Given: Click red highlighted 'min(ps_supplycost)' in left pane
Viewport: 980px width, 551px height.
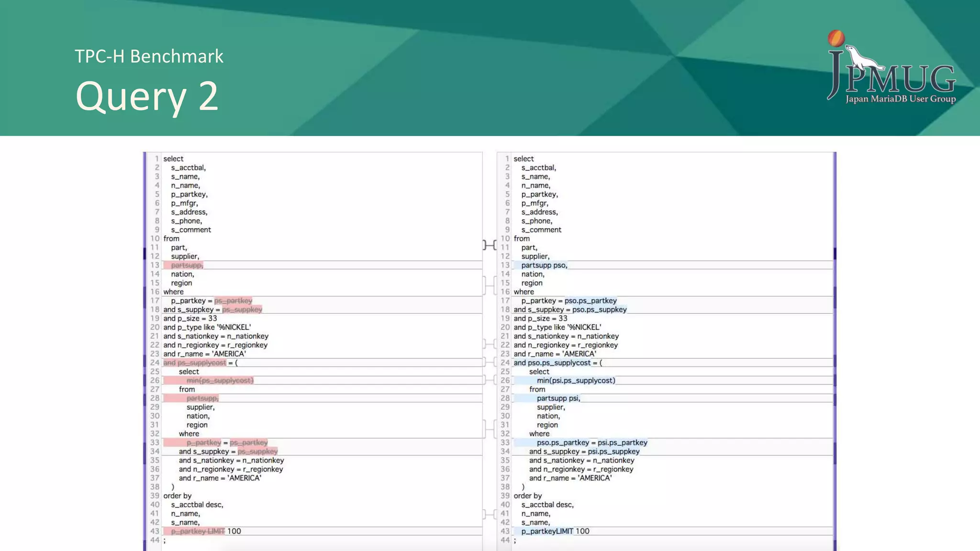Looking at the screenshot, I should click(x=220, y=380).
